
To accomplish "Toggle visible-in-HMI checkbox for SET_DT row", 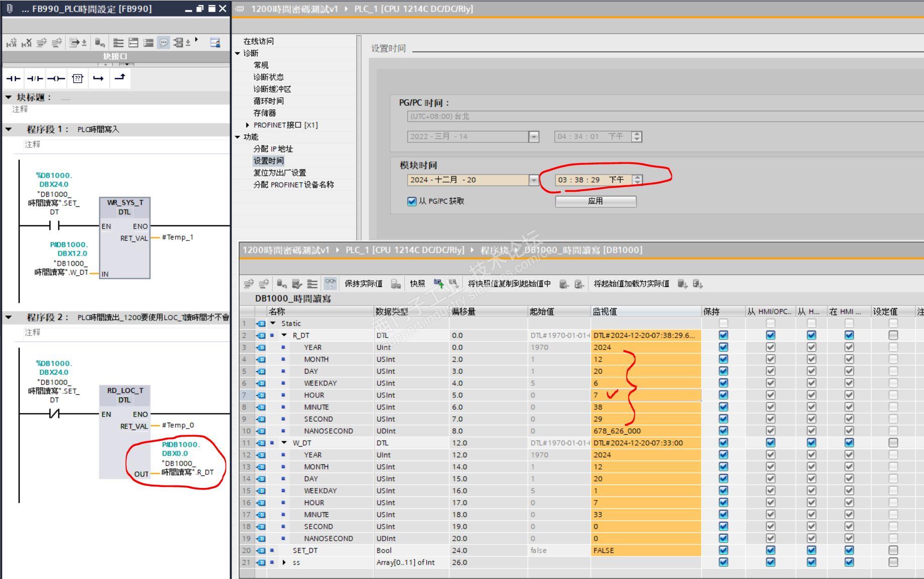I will click(x=849, y=550).
